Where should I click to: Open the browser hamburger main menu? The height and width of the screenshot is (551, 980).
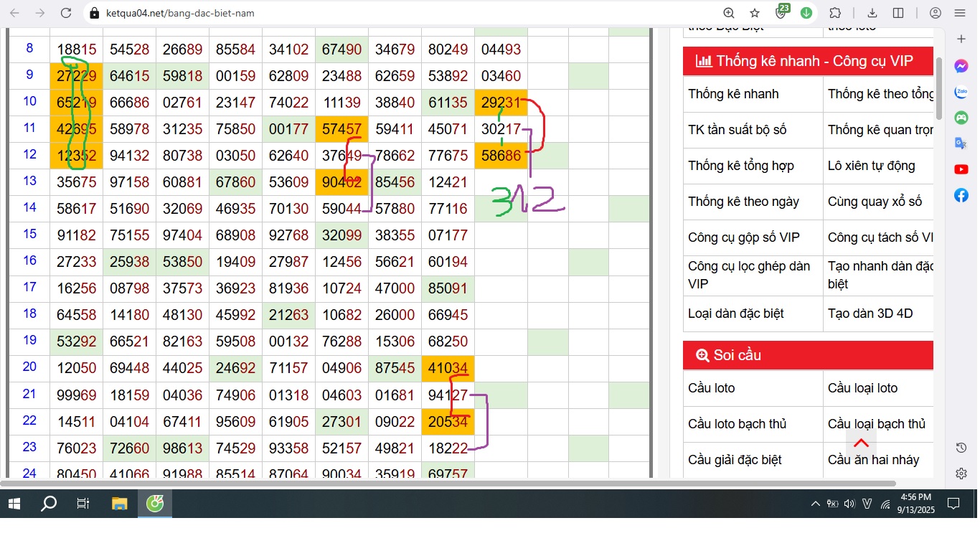[960, 13]
